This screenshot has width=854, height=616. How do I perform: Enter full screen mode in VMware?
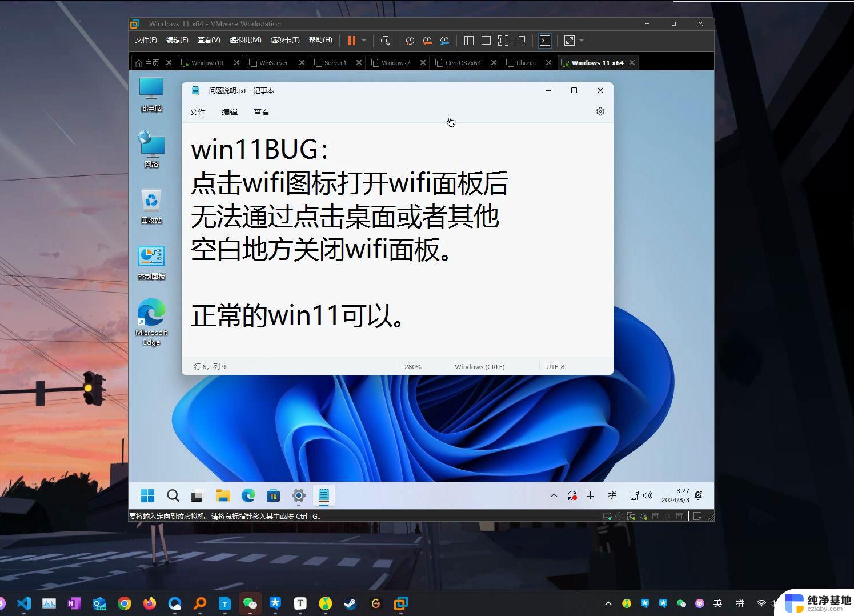503,41
